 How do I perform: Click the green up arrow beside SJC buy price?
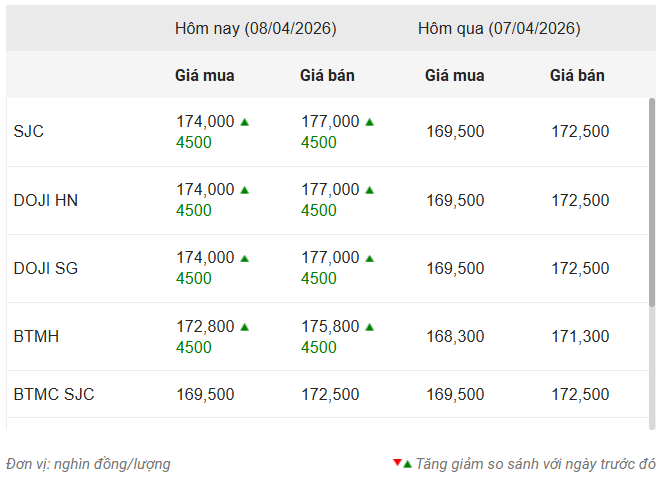(245, 122)
